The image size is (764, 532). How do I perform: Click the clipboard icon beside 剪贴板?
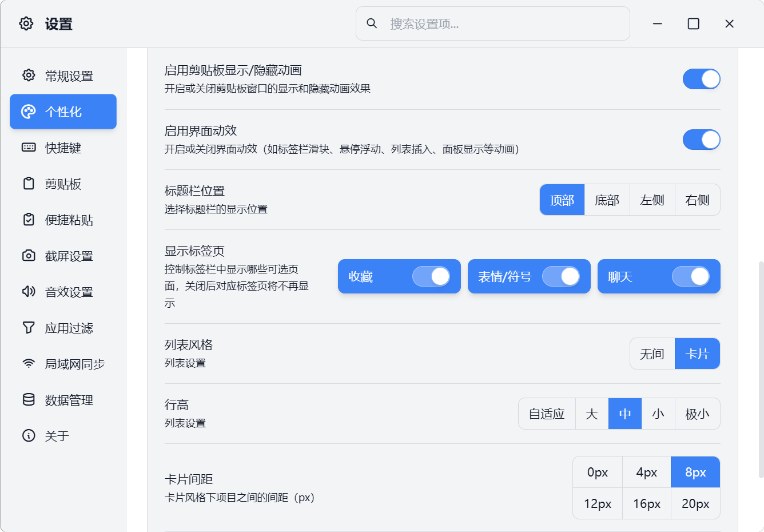29,183
